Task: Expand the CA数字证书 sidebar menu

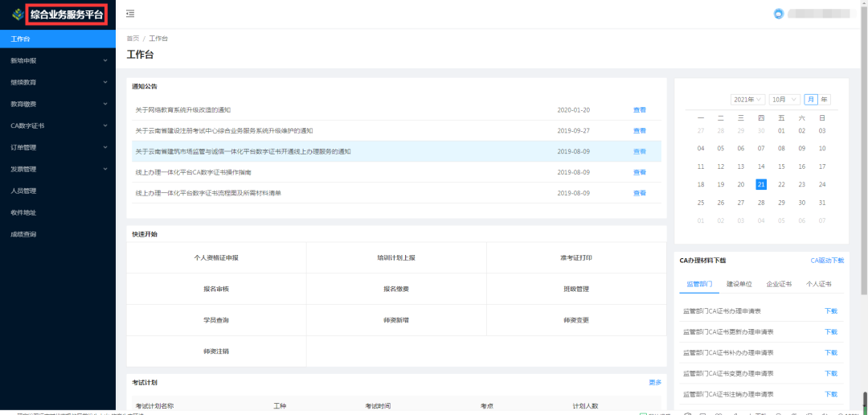Action: (x=56, y=125)
